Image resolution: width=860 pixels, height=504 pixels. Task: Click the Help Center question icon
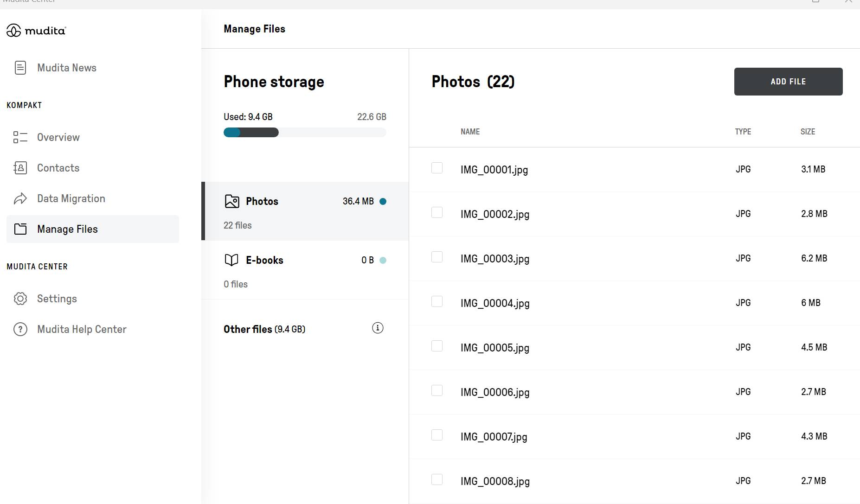(x=20, y=329)
